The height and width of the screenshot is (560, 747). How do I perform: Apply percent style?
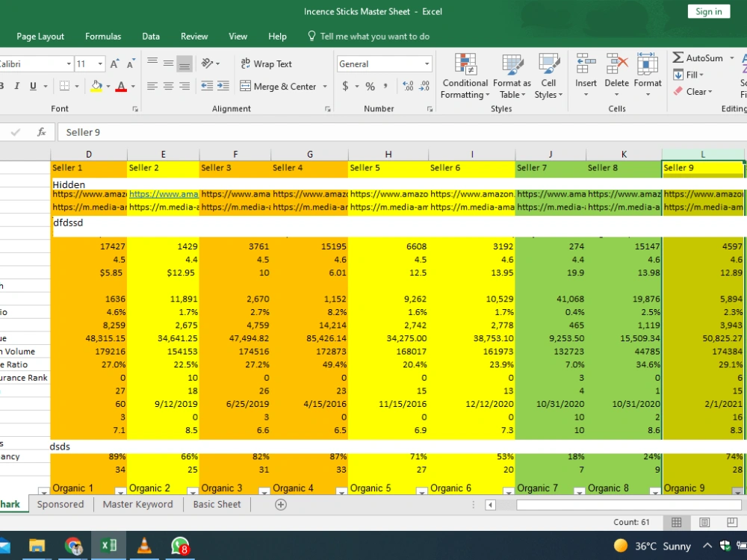click(x=371, y=86)
